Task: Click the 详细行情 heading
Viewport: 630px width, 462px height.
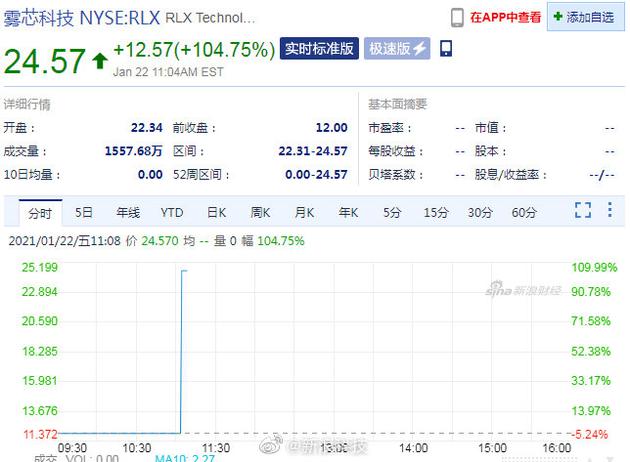Action: [x=27, y=104]
